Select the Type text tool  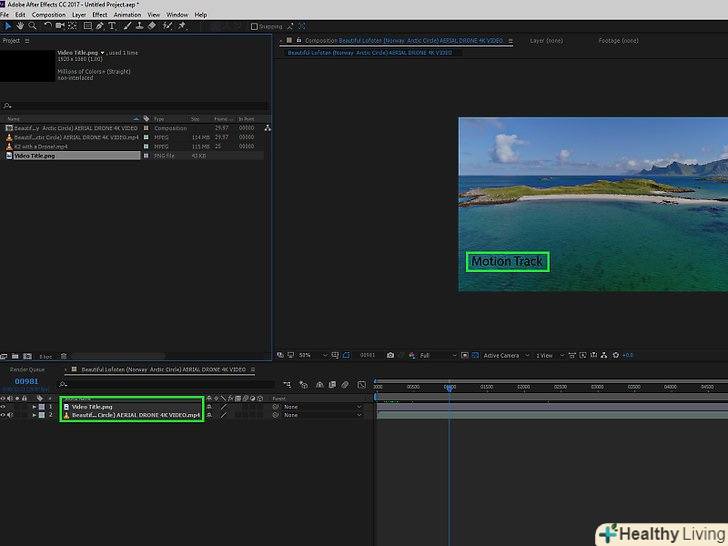coord(112,26)
